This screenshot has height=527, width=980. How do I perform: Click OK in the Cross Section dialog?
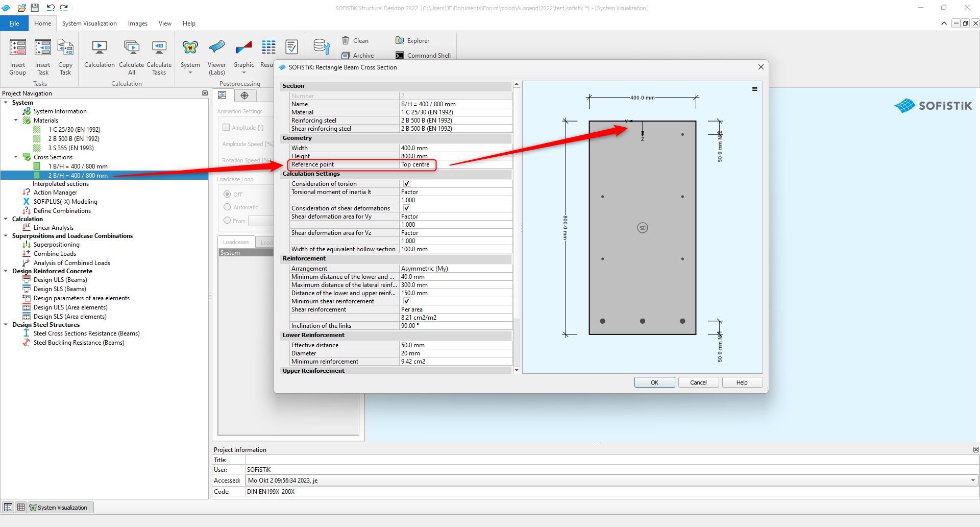(x=654, y=382)
